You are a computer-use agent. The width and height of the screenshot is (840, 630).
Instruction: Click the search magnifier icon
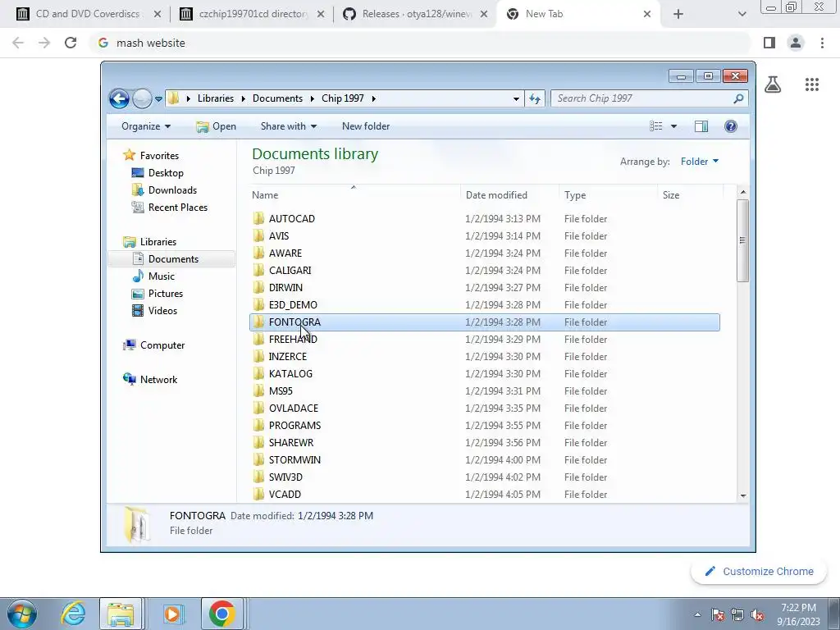(x=738, y=98)
